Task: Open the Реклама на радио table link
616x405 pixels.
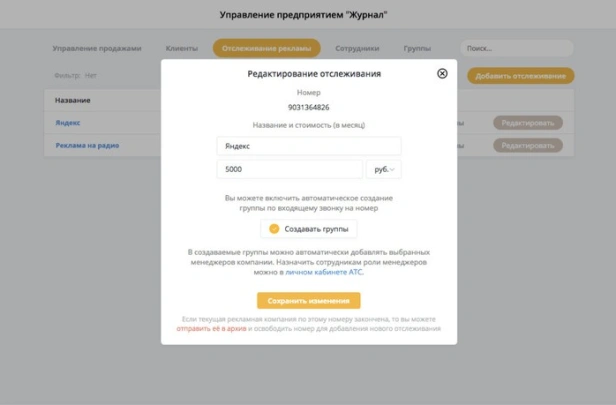Action: coord(88,145)
